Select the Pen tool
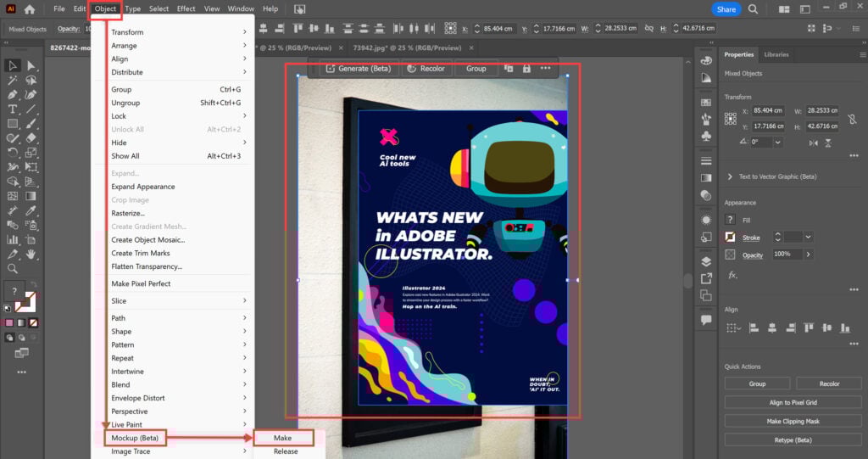868x459 pixels. pyautogui.click(x=12, y=95)
